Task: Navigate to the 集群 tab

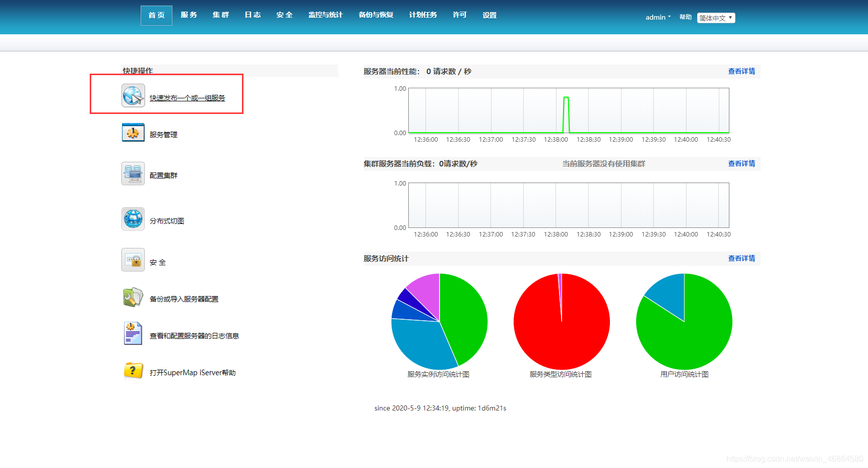Action: click(x=221, y=15)
